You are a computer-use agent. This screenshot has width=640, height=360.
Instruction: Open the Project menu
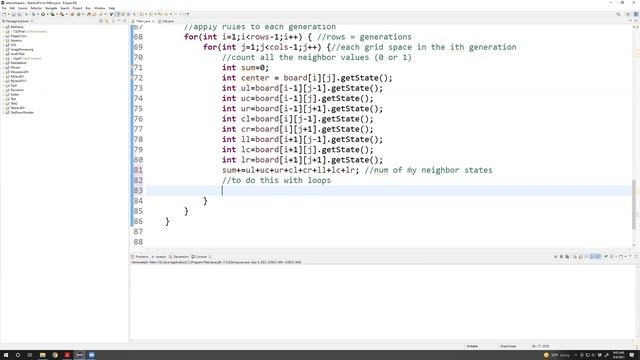[77, 8]
